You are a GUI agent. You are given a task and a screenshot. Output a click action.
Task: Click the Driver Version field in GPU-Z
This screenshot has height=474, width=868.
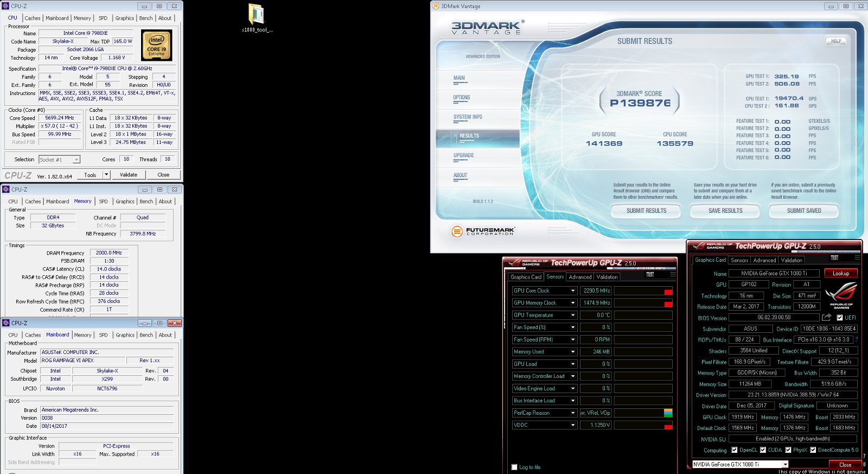[x=793, y=395]
